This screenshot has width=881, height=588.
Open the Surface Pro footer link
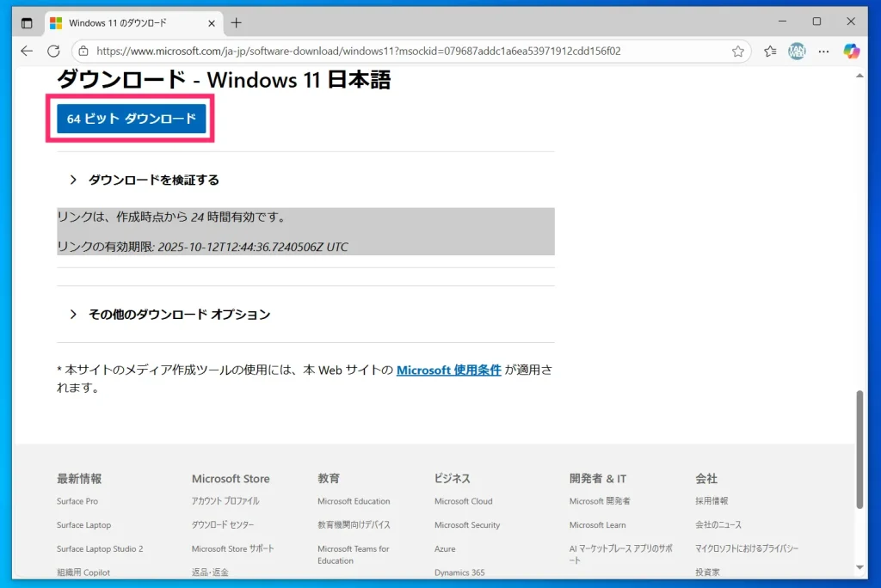[x=77, y=501]
